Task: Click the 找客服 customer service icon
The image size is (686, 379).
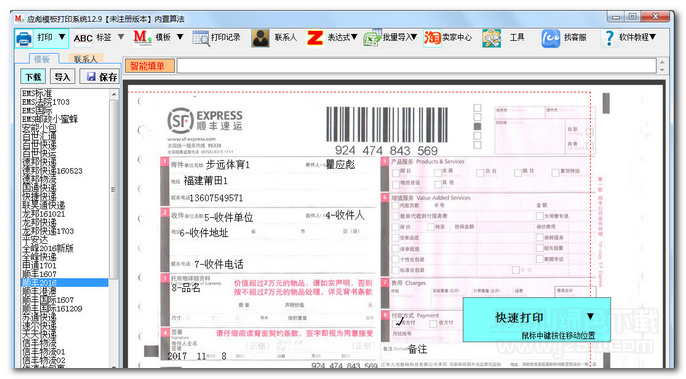Action: [x=550, y=38]
